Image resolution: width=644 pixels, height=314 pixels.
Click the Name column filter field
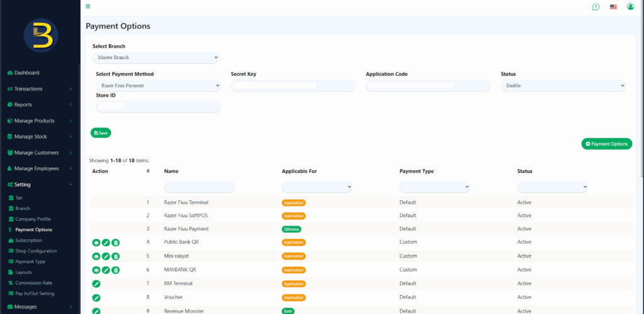click(x=199, y=187)
